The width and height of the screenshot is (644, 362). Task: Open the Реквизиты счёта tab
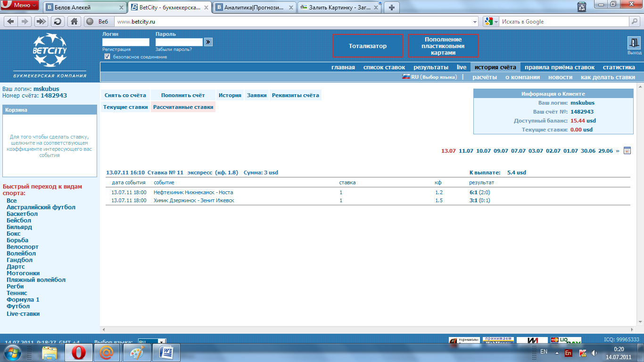click(x=296, y=95)
